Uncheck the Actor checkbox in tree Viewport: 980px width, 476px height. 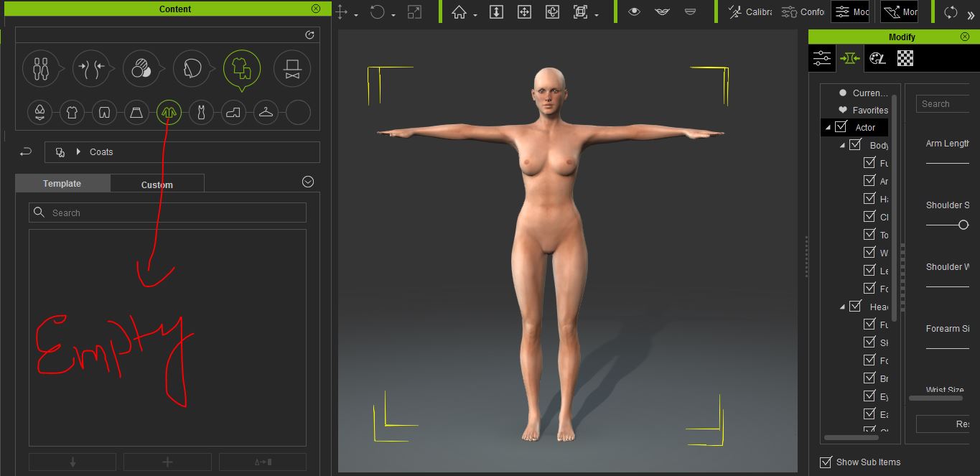pos(841,127)
